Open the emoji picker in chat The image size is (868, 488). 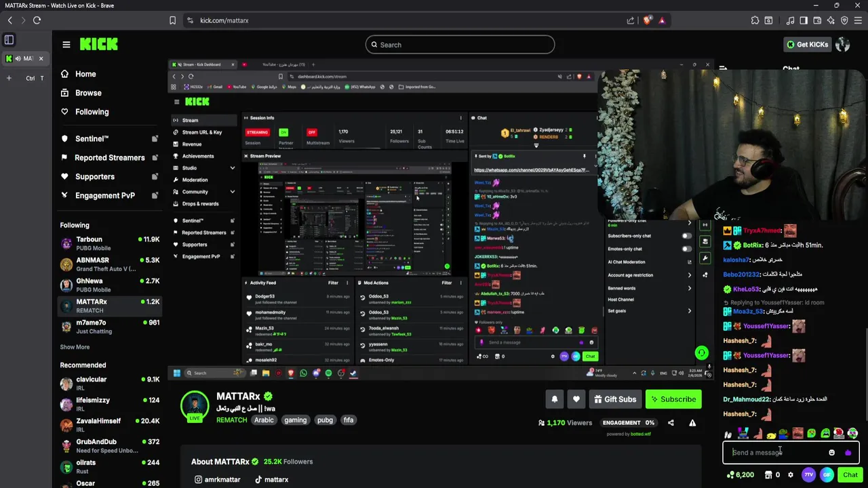click(x=831, y=453)
